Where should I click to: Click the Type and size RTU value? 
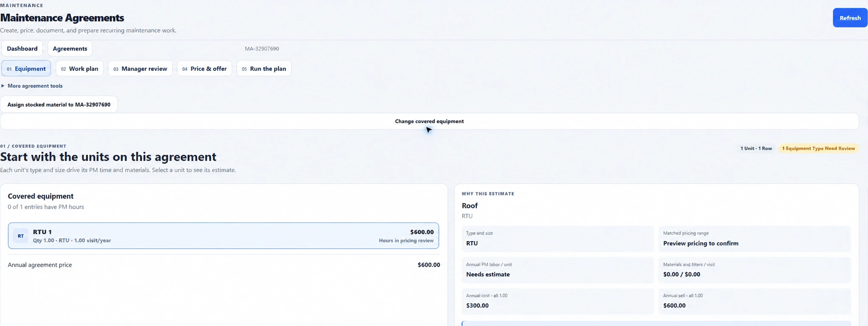(x=472, y=243)
